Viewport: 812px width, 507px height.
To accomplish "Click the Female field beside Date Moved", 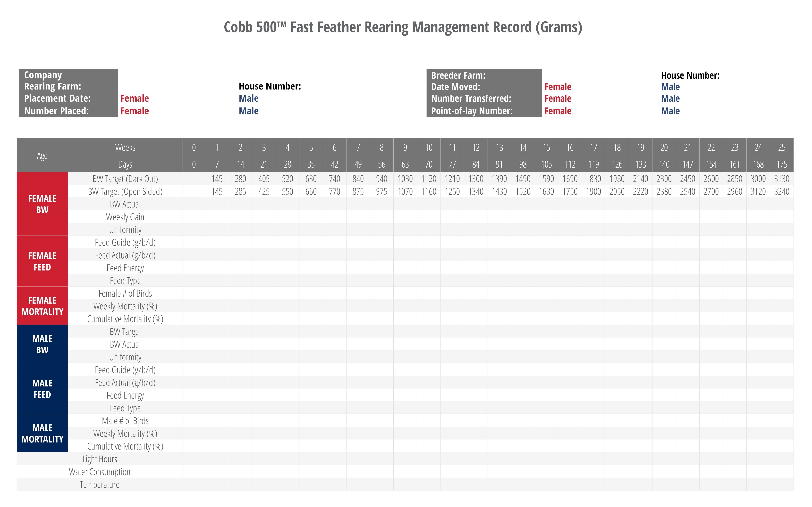I will coord(600,87).
